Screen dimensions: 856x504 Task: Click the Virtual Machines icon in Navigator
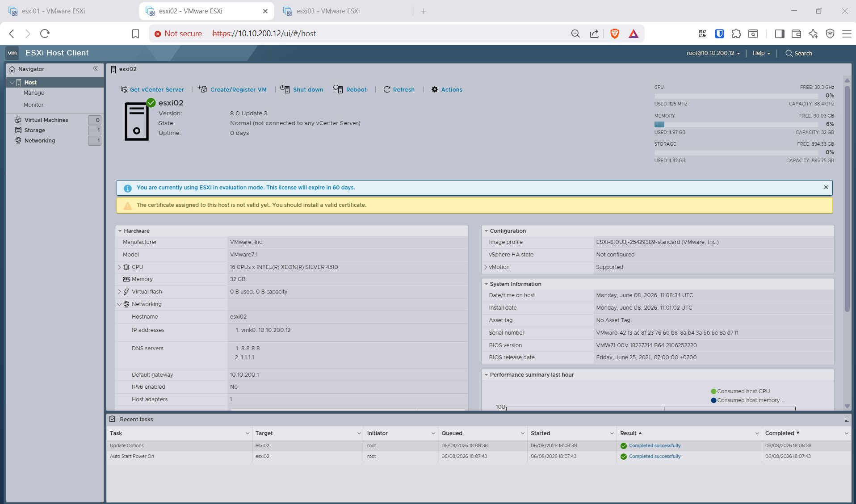pos(18,120)
